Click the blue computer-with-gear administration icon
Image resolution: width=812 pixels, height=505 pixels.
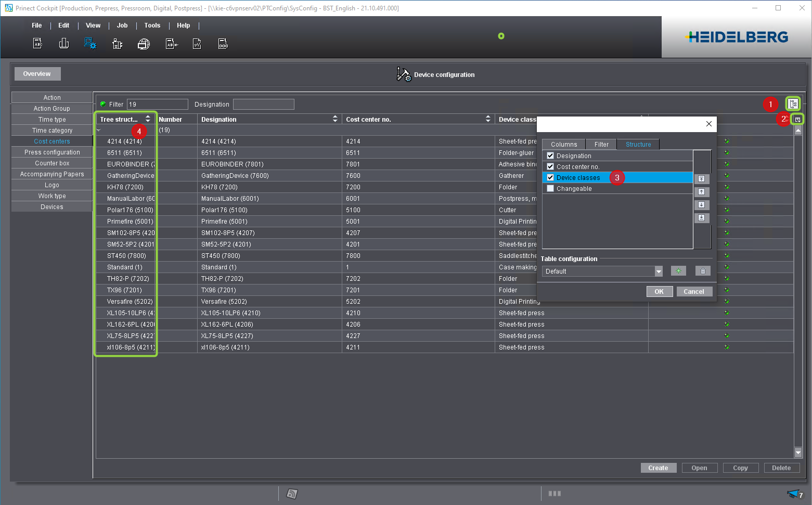(x=90, y=44)
